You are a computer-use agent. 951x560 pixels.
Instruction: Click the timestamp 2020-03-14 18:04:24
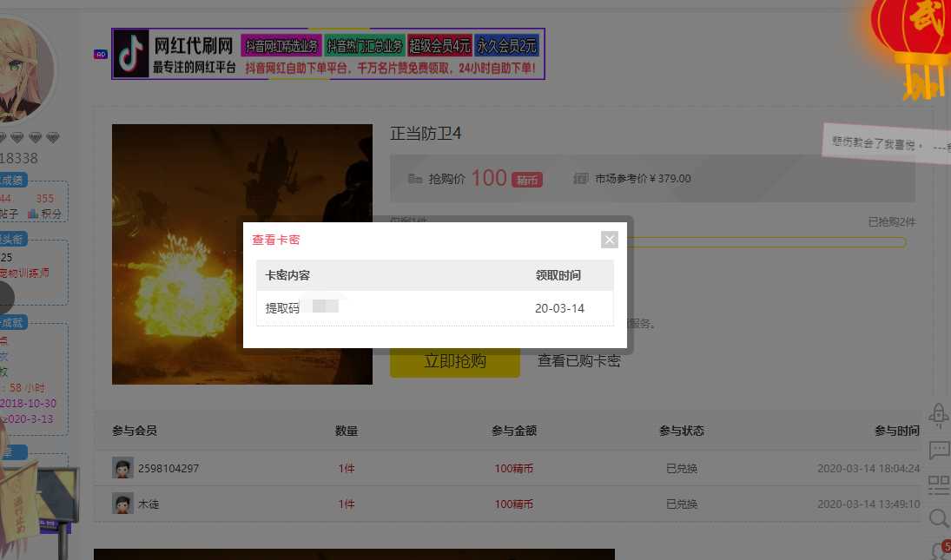[868, 469]
